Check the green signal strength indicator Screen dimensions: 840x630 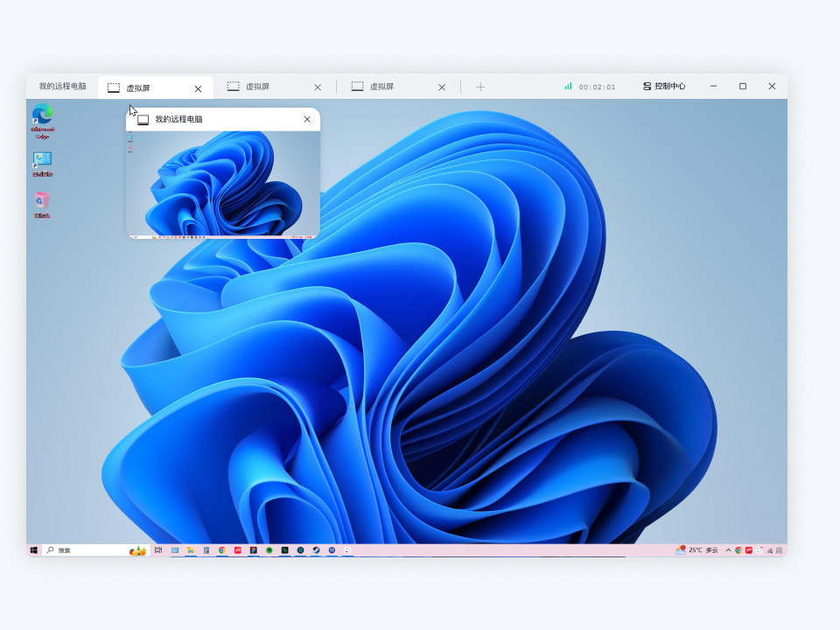click(x=568, y=87)
